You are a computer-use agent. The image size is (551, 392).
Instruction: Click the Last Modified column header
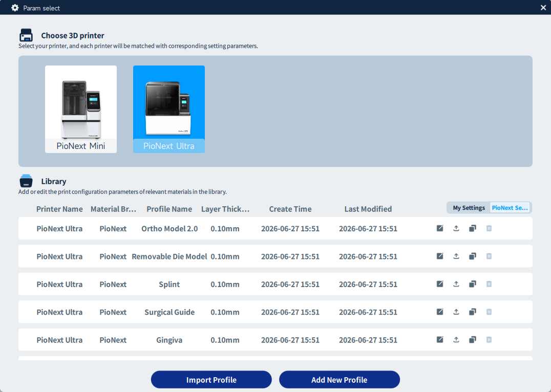coord(368,209)
